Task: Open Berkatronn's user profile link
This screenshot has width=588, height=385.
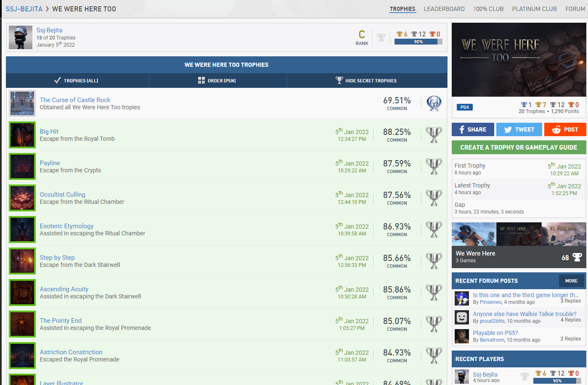Action: tap(492, 340)
